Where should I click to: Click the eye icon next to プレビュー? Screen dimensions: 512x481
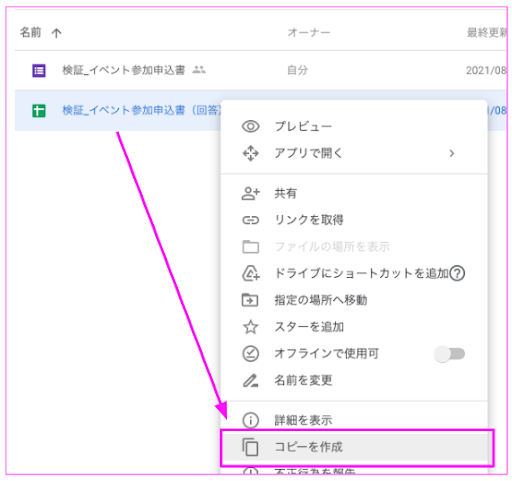(x=250, y=126)
